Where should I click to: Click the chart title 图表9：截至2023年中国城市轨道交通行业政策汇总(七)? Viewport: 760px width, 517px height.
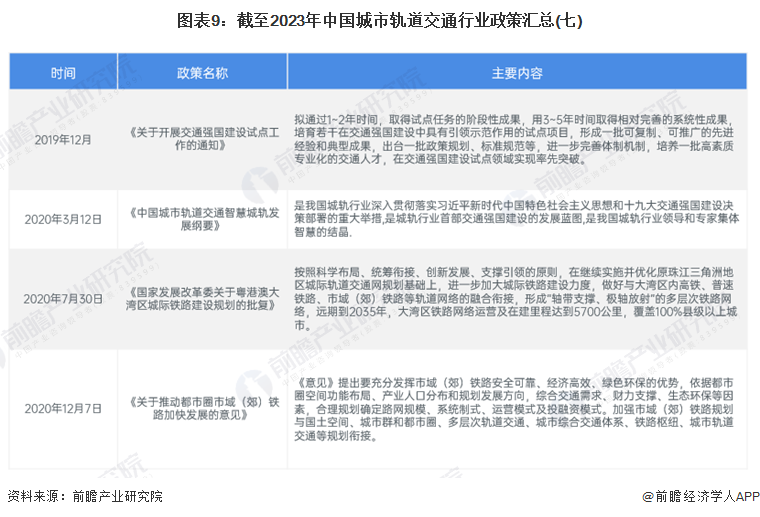click(380, 20)
